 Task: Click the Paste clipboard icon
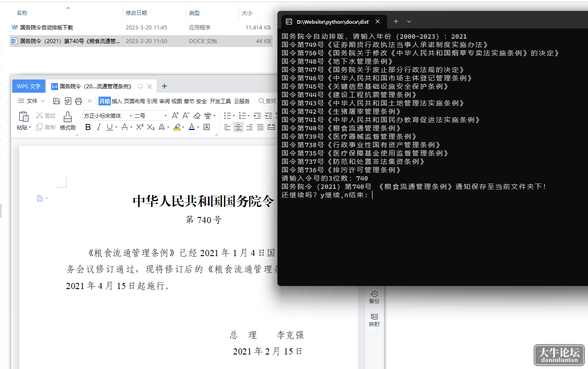click(23, 117)
